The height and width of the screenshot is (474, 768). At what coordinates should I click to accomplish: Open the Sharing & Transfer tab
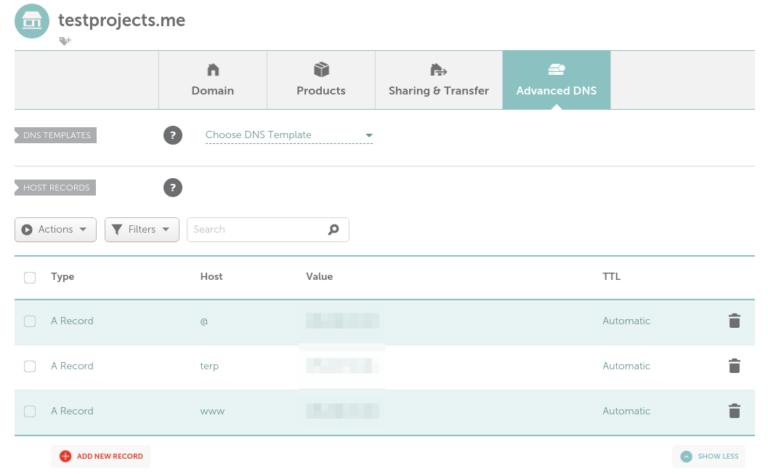tap(438, 80)
